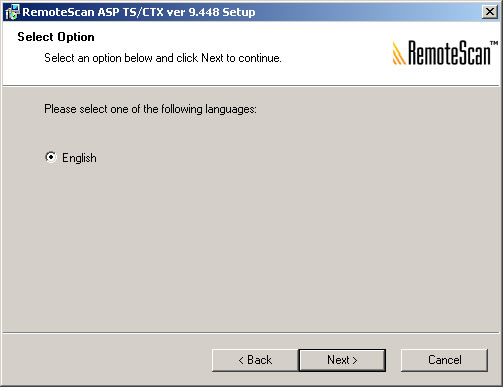Screen dimensions: 503x387
Task: Click the 'Please select one of the following languages' label
Action: [151, 109]
